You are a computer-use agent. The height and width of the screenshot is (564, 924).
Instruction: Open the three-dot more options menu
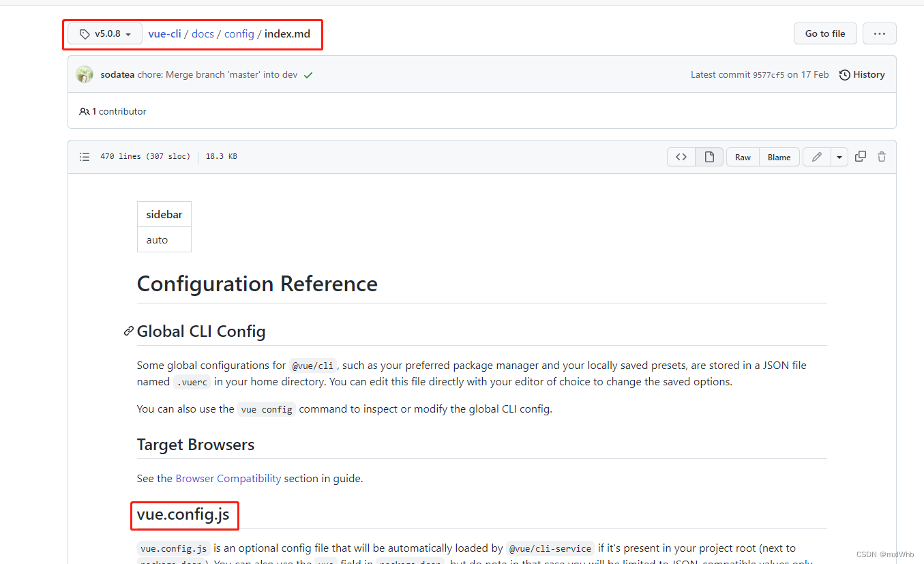879,33
